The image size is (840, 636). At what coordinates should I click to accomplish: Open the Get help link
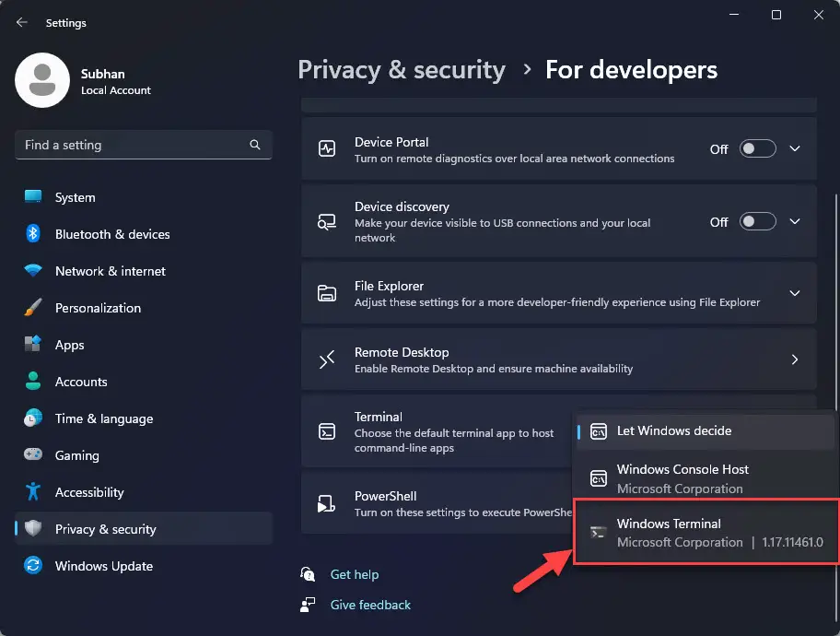355,574
